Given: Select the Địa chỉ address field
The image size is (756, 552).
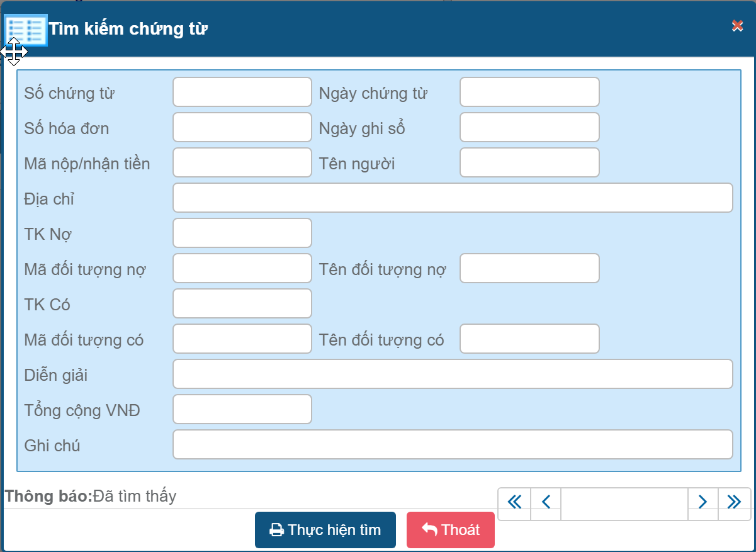Looking at the screenshot, I should 452,198.
